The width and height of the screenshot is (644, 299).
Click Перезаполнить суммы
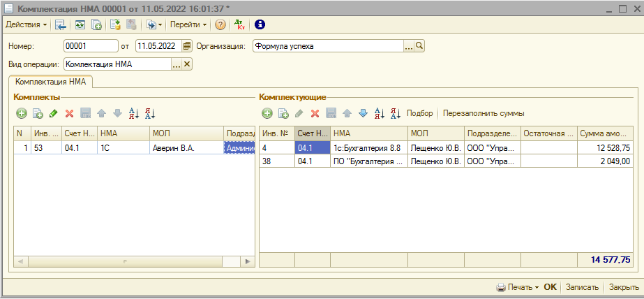(484, 113)
